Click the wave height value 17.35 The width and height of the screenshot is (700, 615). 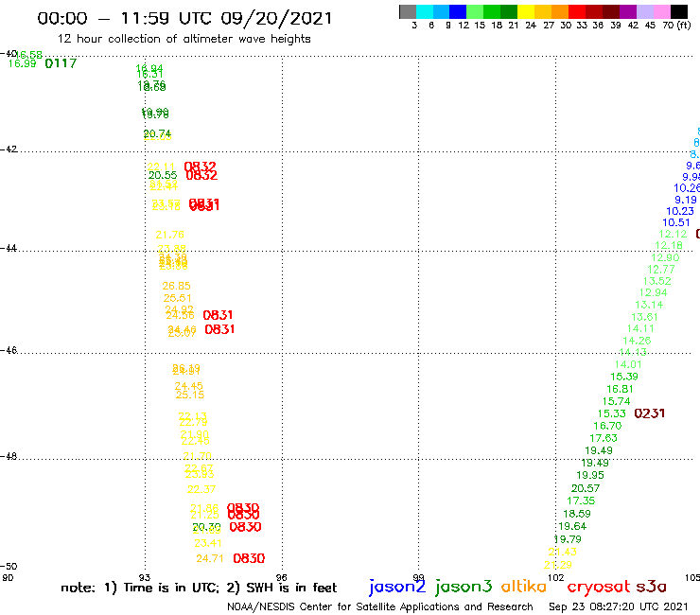click(581, 501)
